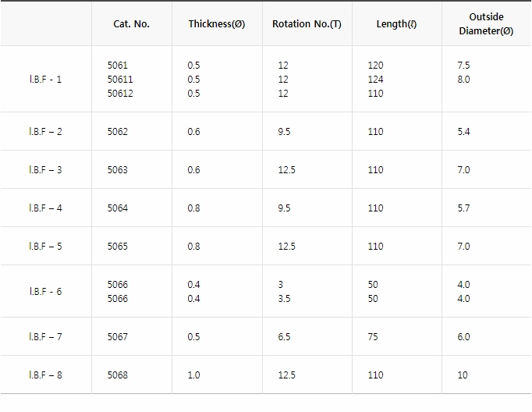
Task: Select the Length(ℓ) column header
Action: (396, 24)
